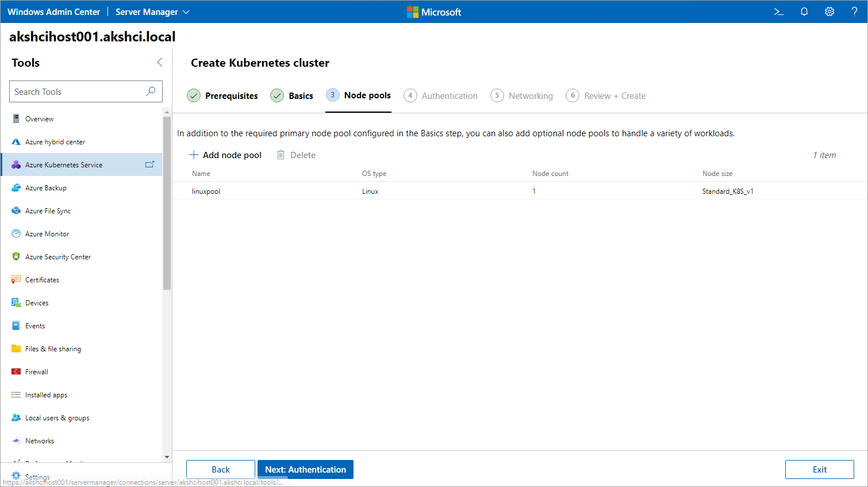Screen dimensions: 868x487
Task: Click the search magnifier icon
Action: point(151,91)
